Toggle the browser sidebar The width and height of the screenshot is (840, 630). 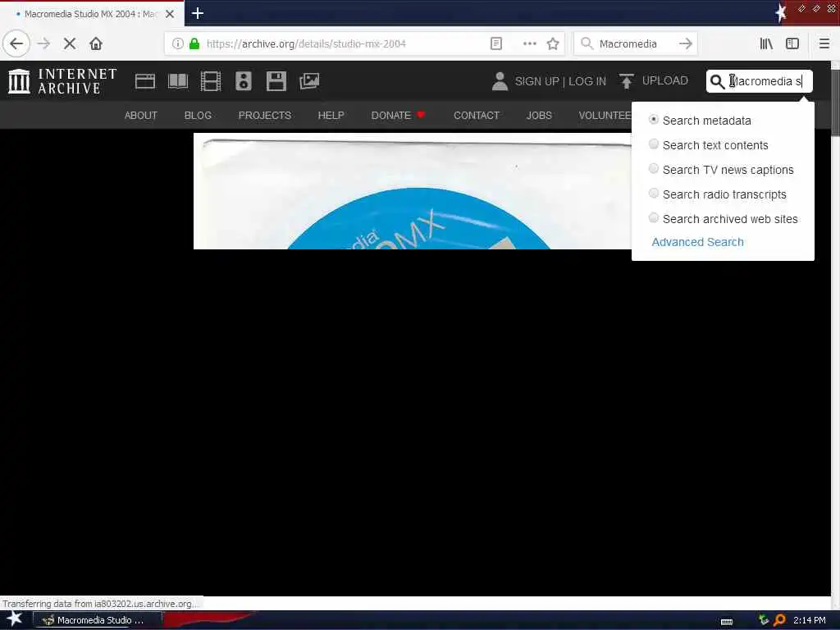[792, 43]
